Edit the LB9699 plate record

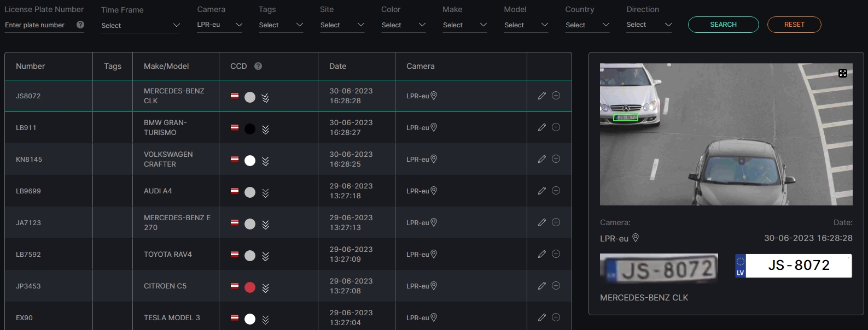click(542, 191)
